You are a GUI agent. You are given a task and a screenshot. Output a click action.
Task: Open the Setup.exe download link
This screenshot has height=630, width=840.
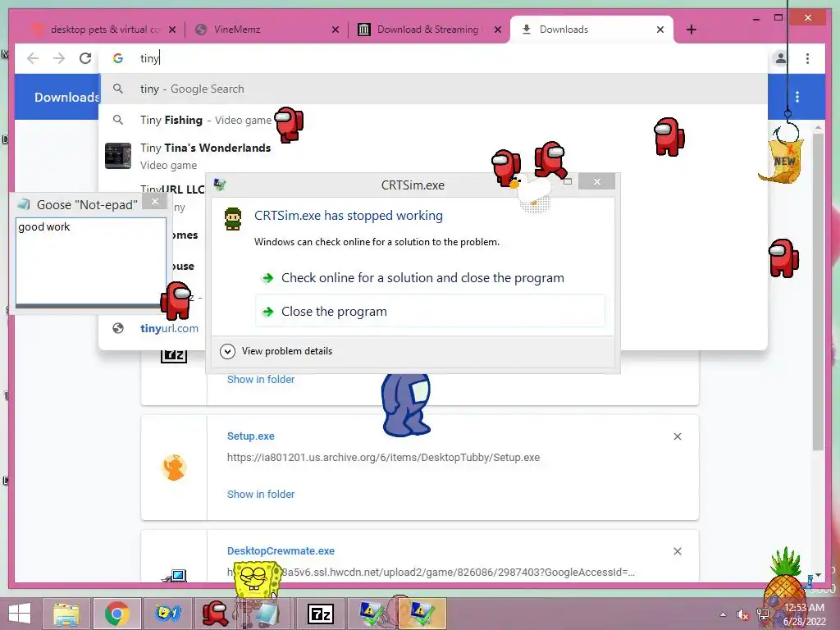pyautogui.click(x=251, y=436)
